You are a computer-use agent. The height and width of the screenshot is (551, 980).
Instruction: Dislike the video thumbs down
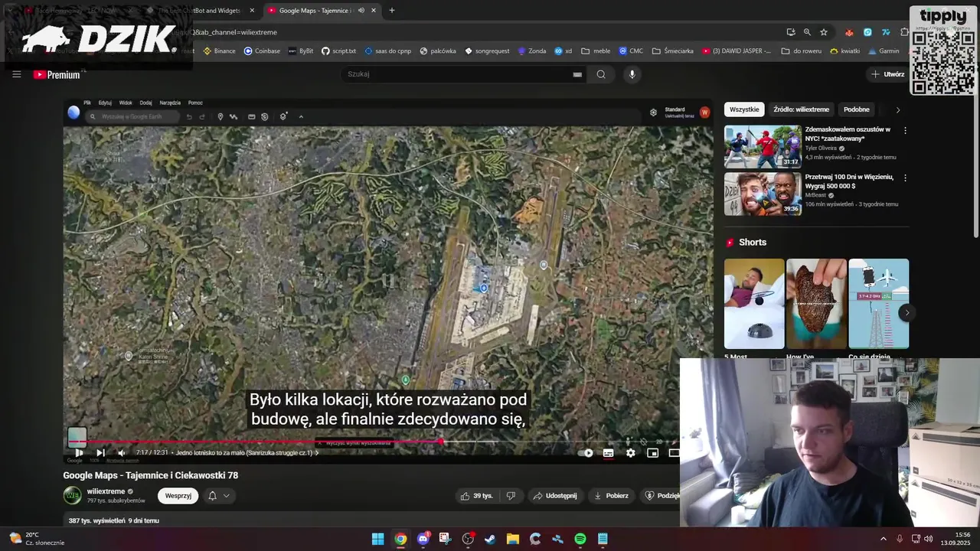tap(511, 496)
